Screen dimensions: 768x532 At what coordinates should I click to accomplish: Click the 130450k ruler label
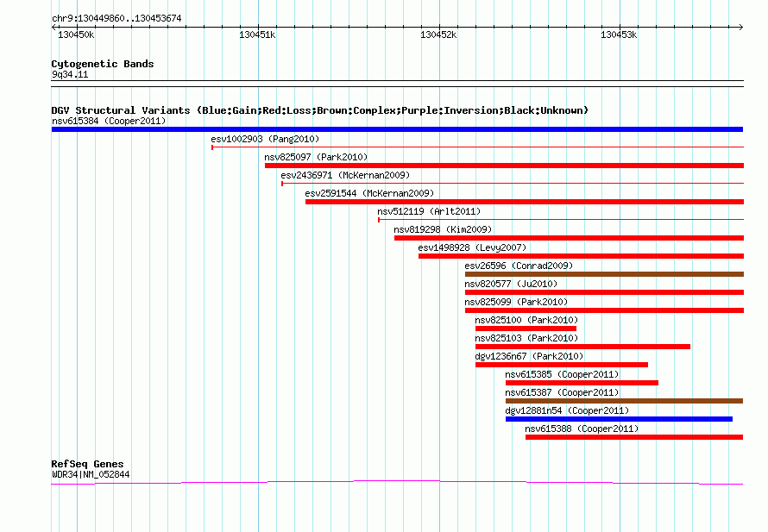[76, 34]
